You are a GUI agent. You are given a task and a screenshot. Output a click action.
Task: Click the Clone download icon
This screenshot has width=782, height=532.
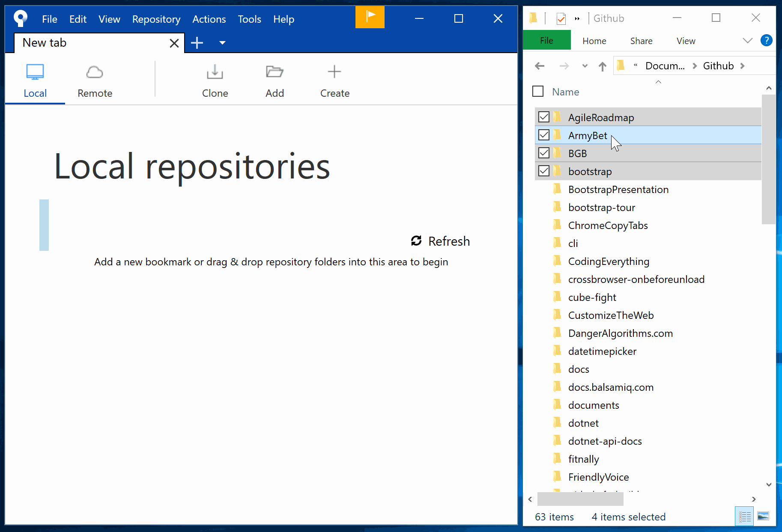click(215, 72)
